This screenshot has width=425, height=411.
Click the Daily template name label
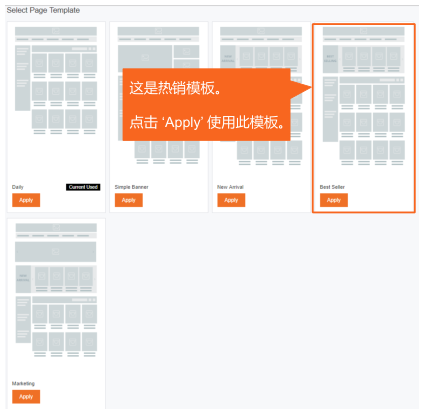[18, 187]
